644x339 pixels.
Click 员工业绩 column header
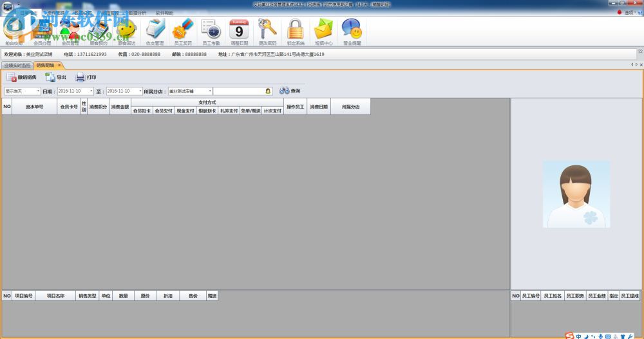tap(597, 295)
